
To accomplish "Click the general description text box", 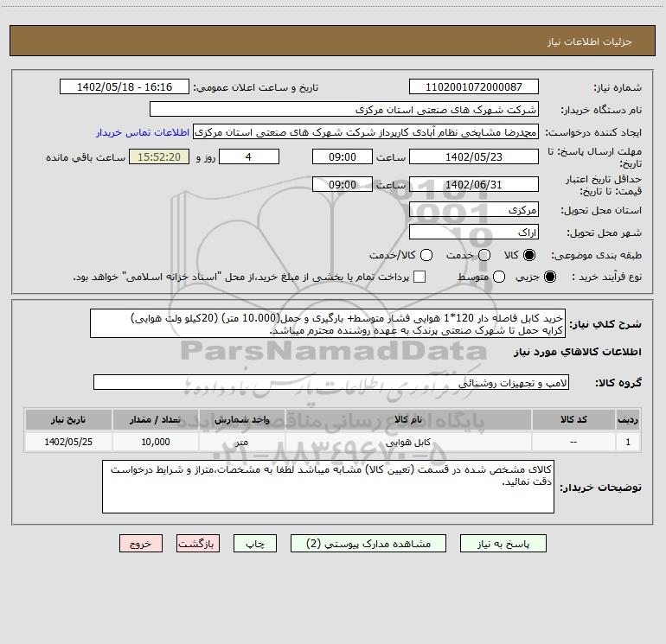I will pyautogui.click(x=328, y=323).
